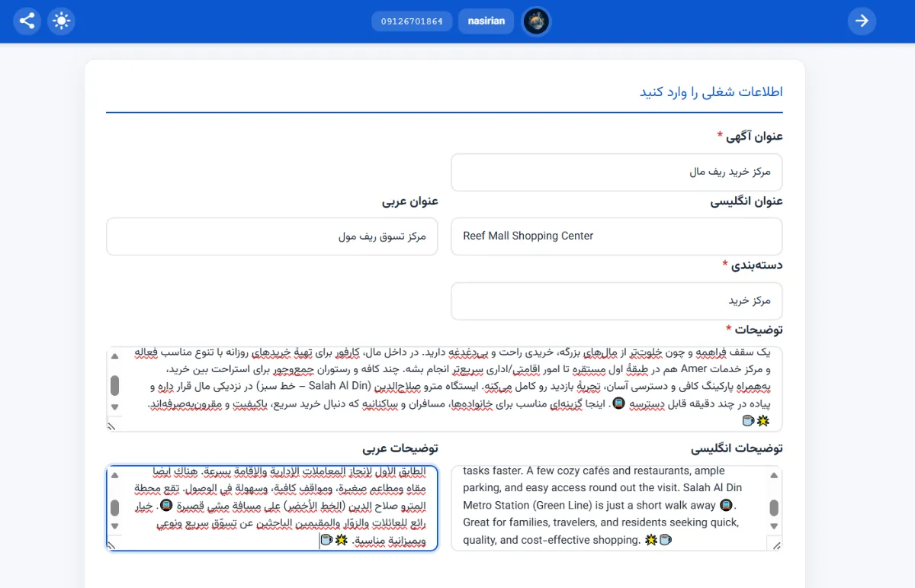This screenshot has height=588, width=915.
Task: Click scroll-up arrow of English description
Action: [x=774, y=475]
